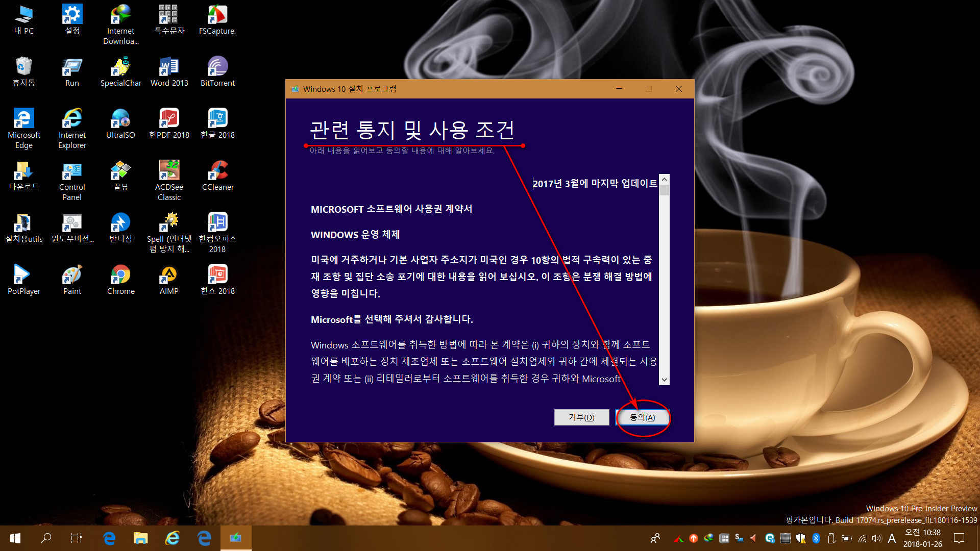The width and height of the screenshot is (980, 551).
Task: Open Microsoft Edge desktop icon
Action: [23, 129]
